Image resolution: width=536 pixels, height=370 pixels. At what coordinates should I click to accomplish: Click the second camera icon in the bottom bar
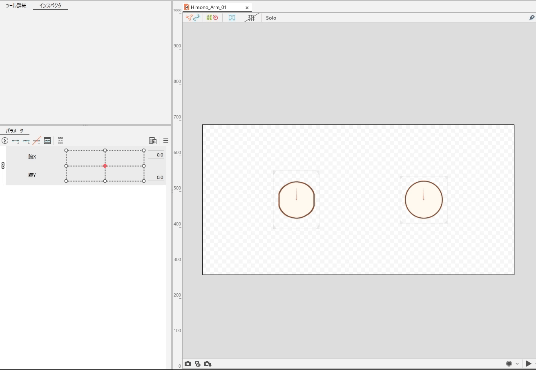click(198, 364)
